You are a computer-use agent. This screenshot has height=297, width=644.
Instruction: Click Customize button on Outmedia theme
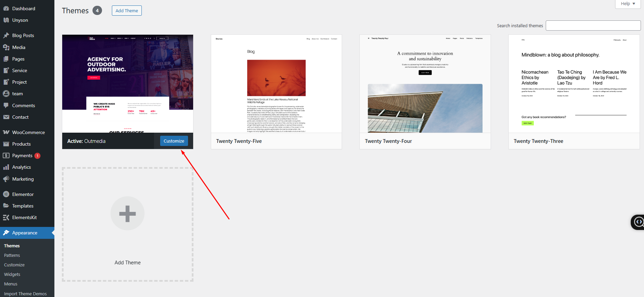pos(174,141)
